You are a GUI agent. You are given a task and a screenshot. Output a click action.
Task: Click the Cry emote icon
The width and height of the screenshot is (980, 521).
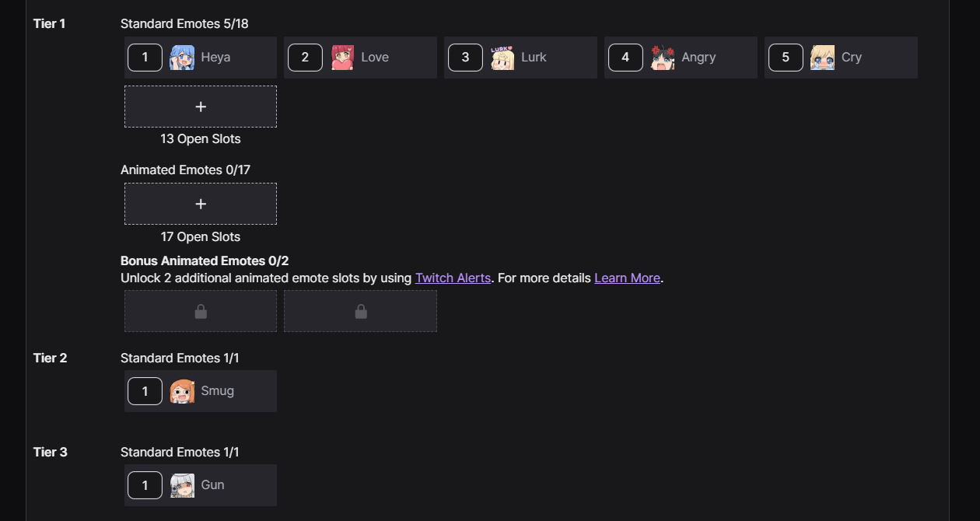(822, 58)
